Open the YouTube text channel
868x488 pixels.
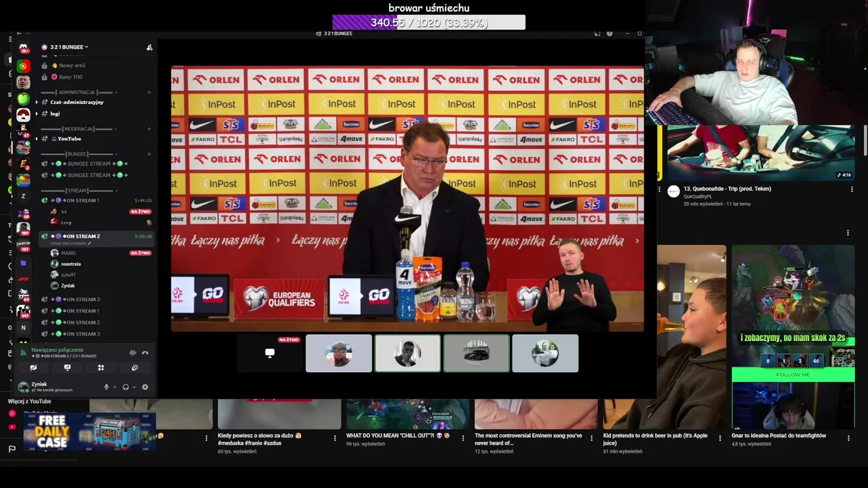(69, 139)
